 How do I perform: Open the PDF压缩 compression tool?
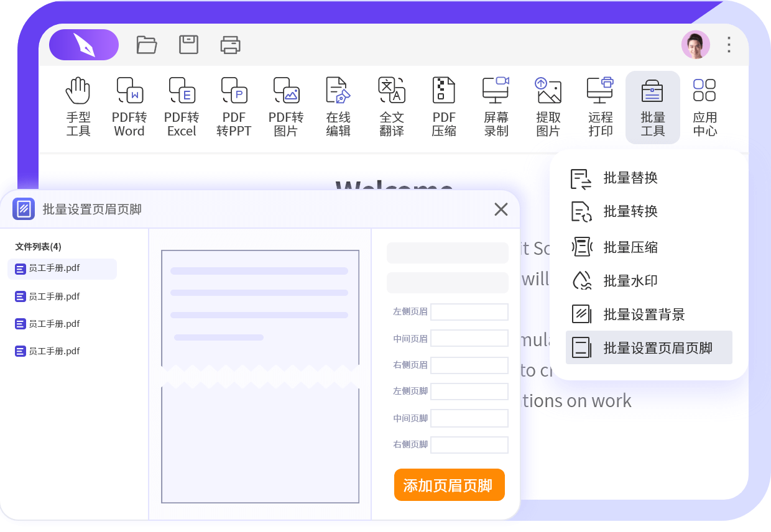click(444, 107)
